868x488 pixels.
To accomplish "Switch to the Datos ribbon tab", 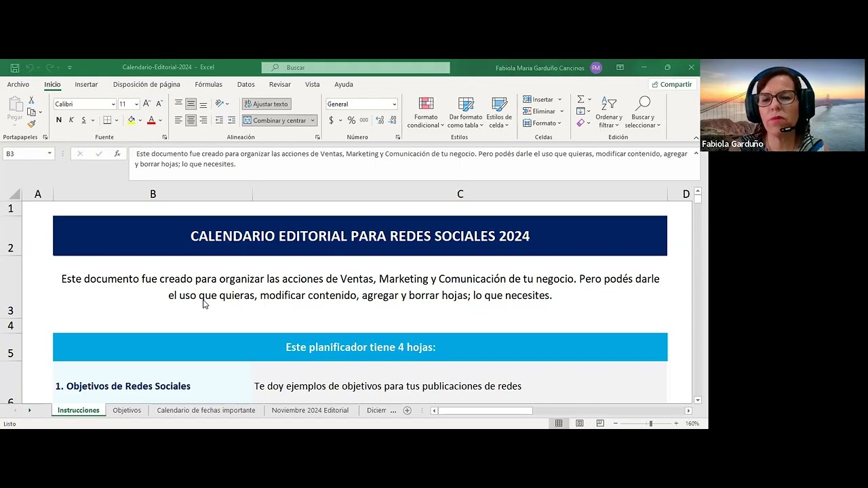I will (246, 85).
